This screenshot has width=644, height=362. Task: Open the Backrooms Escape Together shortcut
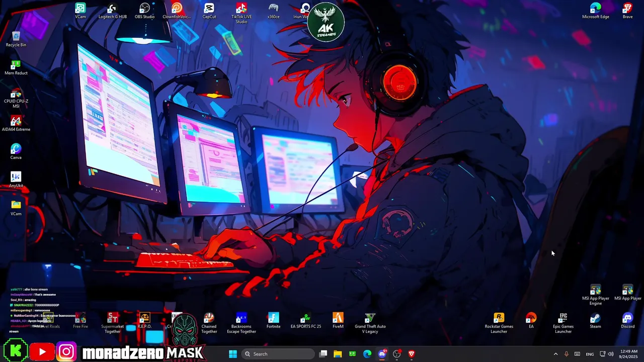242,323
